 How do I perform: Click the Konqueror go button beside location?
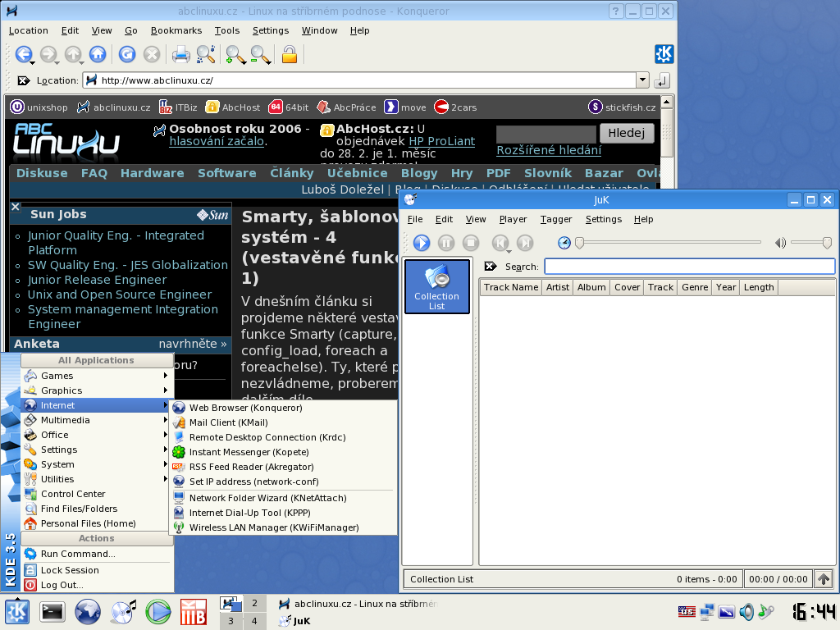[x=662, y=80]
